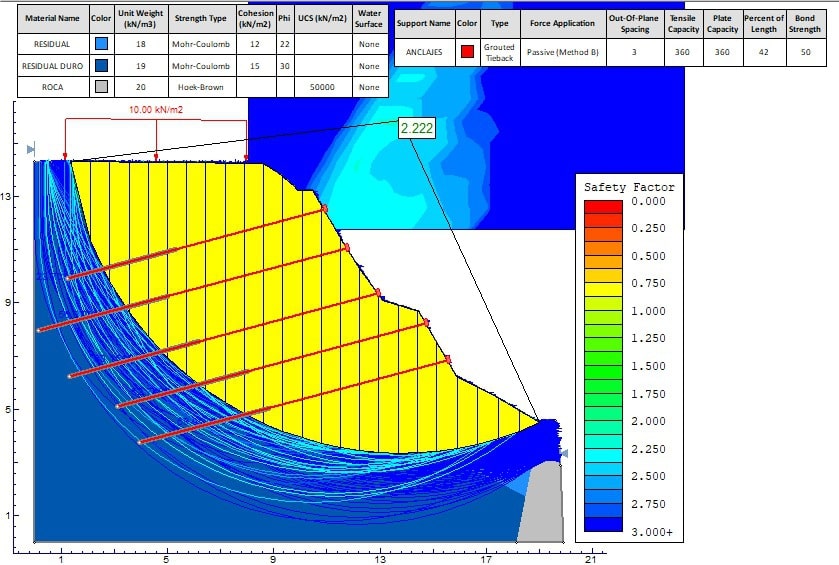839x565 pixels.
Task: Select the lowest anchor head on slope face
Action: pos(447,359)
